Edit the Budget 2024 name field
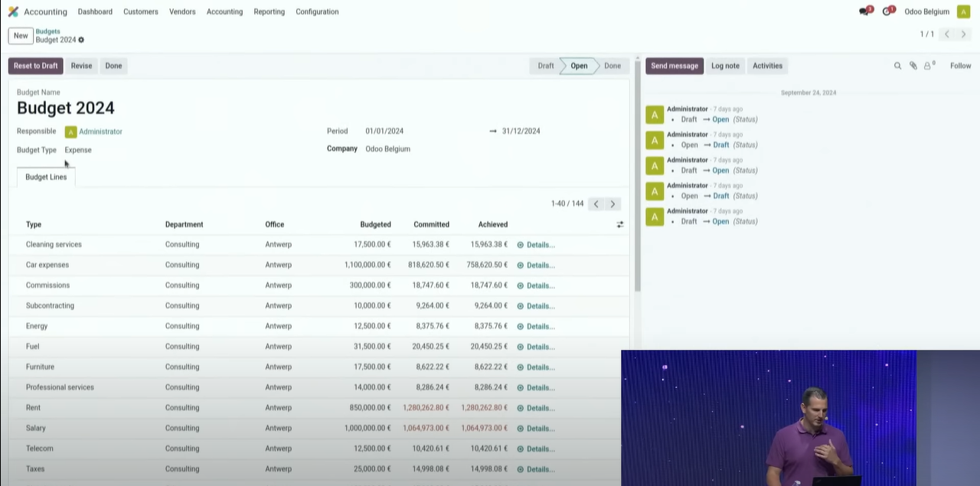 66,108
